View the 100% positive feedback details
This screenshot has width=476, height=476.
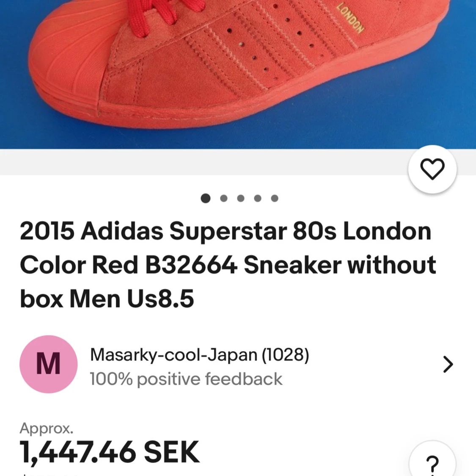click(186, 379)
